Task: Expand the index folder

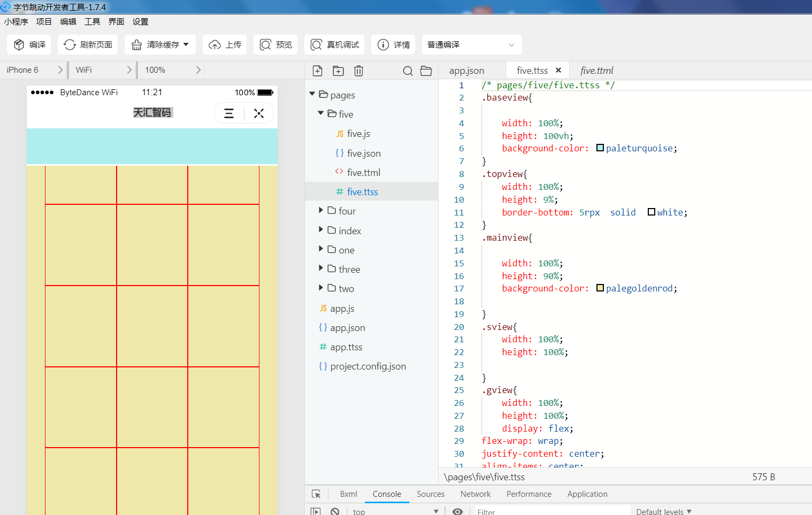Action: (x=321, y=230)
